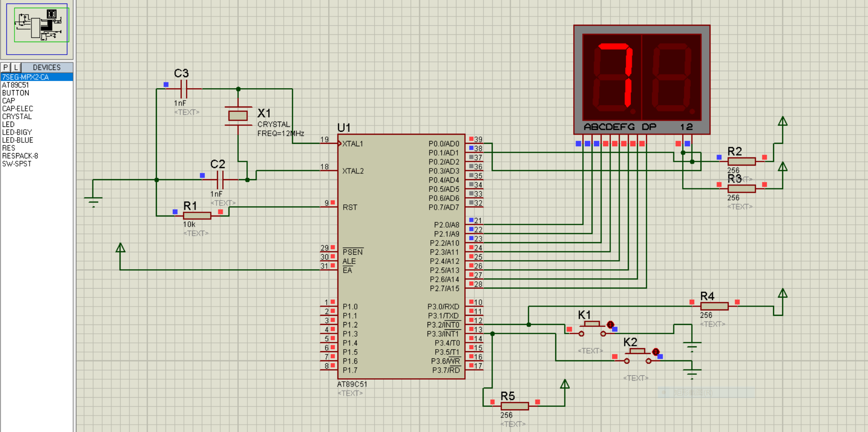Viewport: 868px width, 432px height.
Task: Click the P2.7/A15 pin label
Action: 444,289
